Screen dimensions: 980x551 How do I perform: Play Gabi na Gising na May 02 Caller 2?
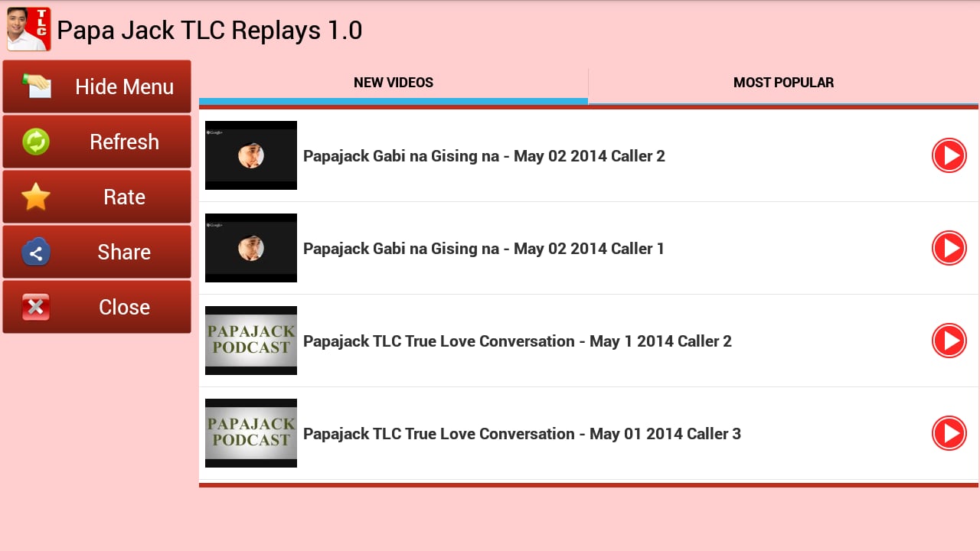pyautogui.click(x=949, y=155)
